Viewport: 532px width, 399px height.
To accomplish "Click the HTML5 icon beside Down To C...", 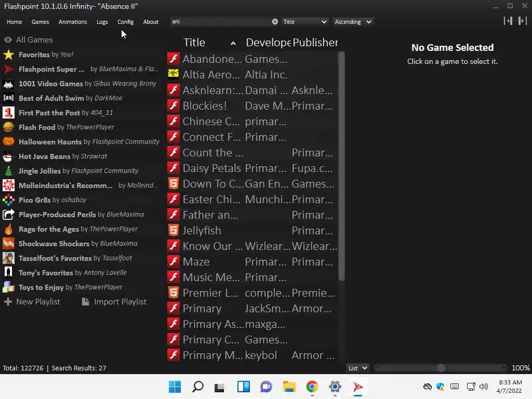I will coord(174,183).
